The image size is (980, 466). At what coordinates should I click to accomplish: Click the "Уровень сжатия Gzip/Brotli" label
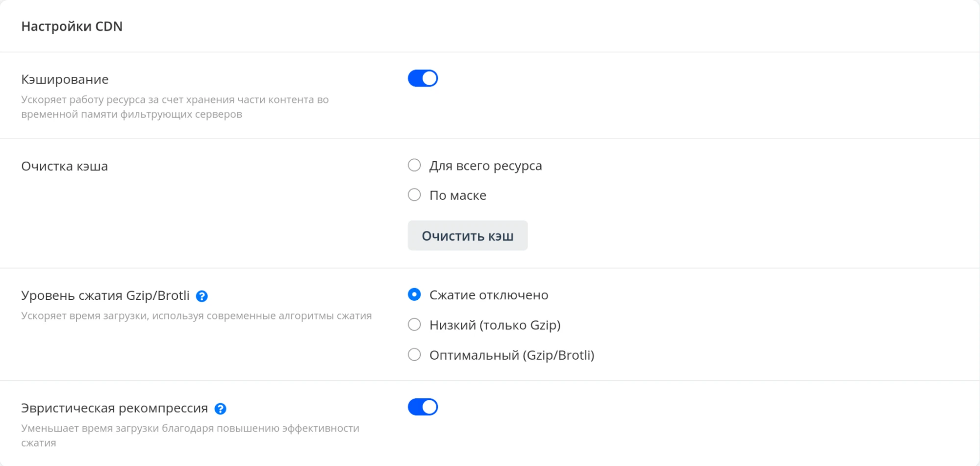point(105,295)
